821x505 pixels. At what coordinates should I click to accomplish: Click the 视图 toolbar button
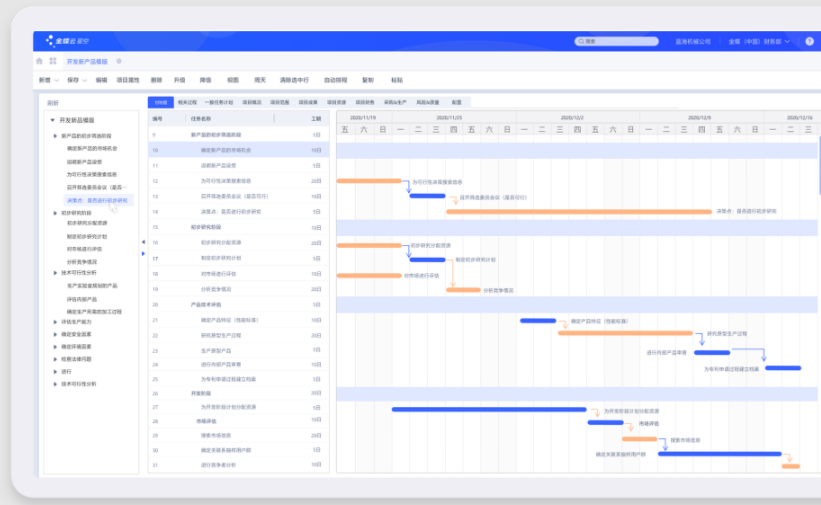(x=232, y=80)
